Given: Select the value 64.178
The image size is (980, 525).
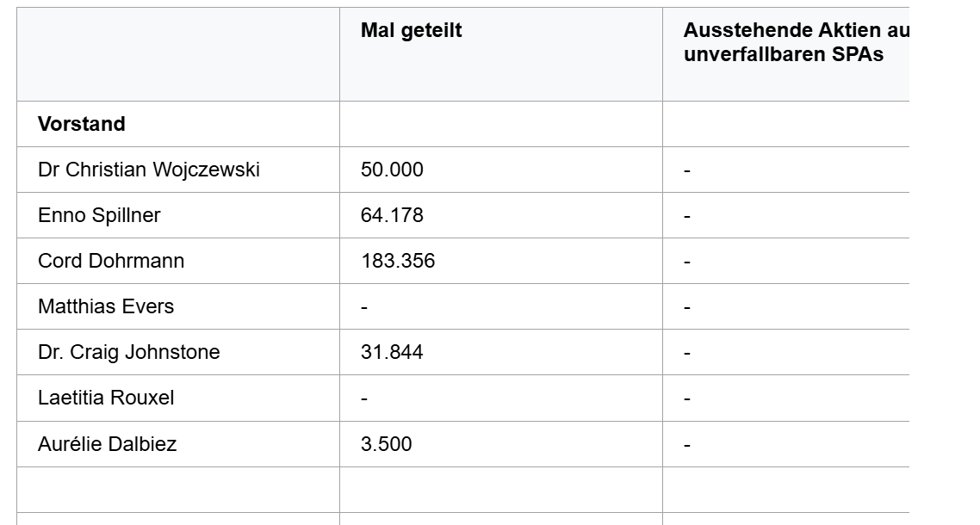Looking at the screenshot, I should pos(392,215).
